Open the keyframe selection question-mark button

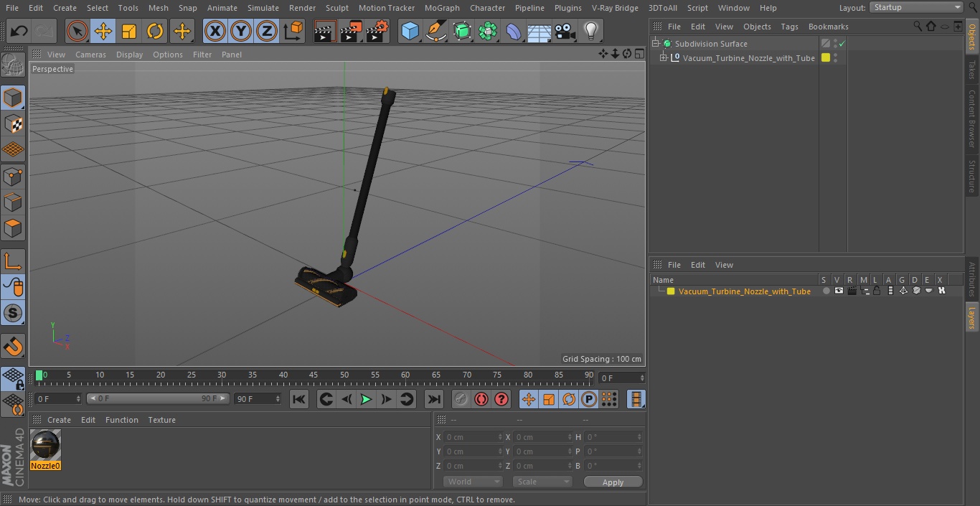[x=501, y=399]
